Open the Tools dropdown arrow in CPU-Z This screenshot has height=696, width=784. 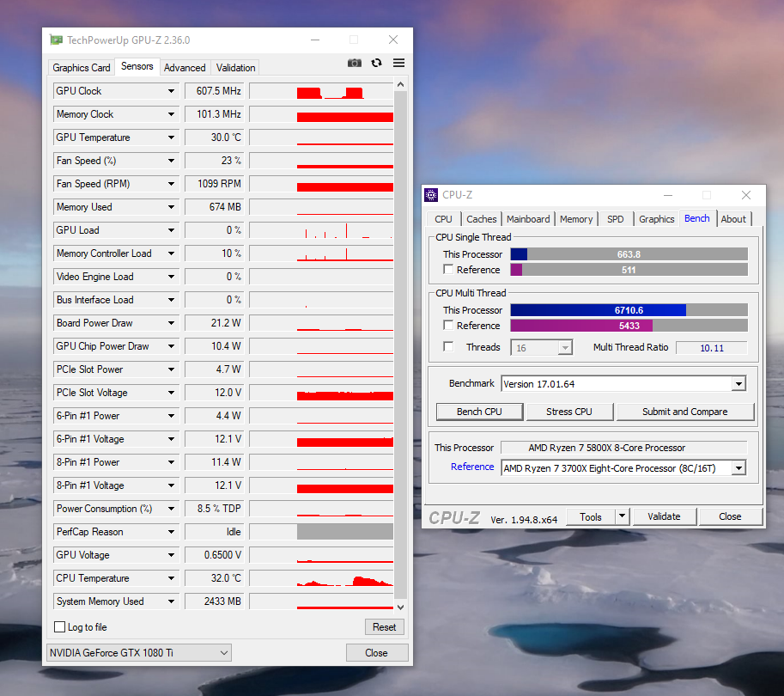[622, 516]
